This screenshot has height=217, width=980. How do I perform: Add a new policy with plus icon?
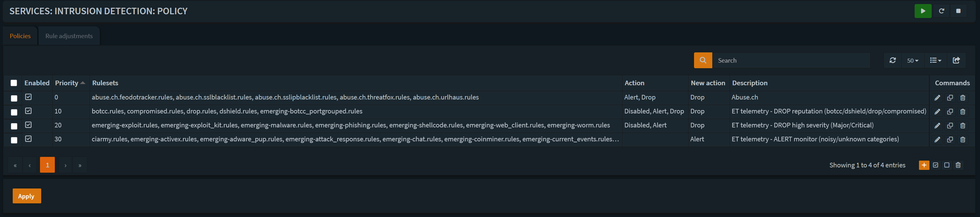point(924,165)
